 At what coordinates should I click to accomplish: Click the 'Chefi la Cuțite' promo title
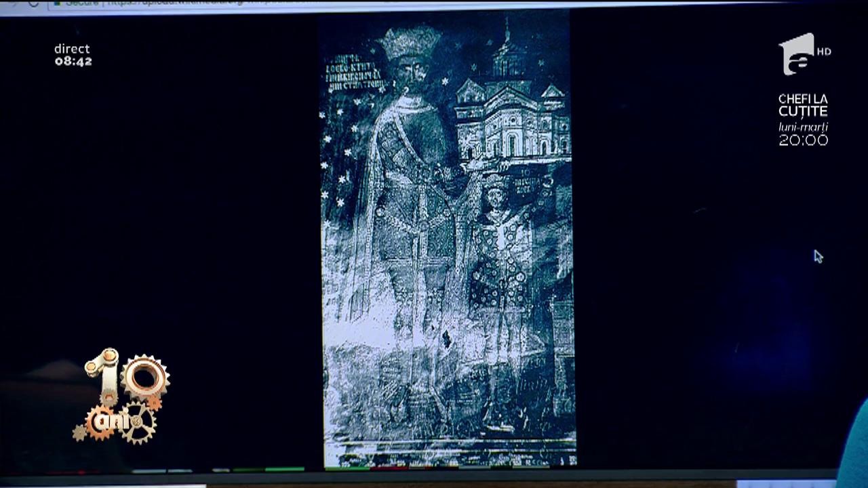(x=803, y=106)
